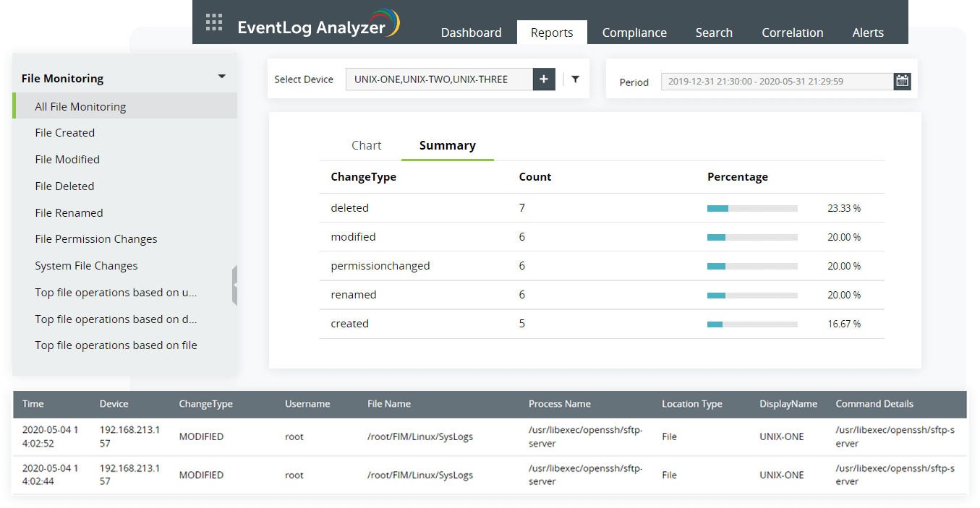Go to the Compliance tab
Viewport: 980px width, 508px height.
tap(634, 33)
